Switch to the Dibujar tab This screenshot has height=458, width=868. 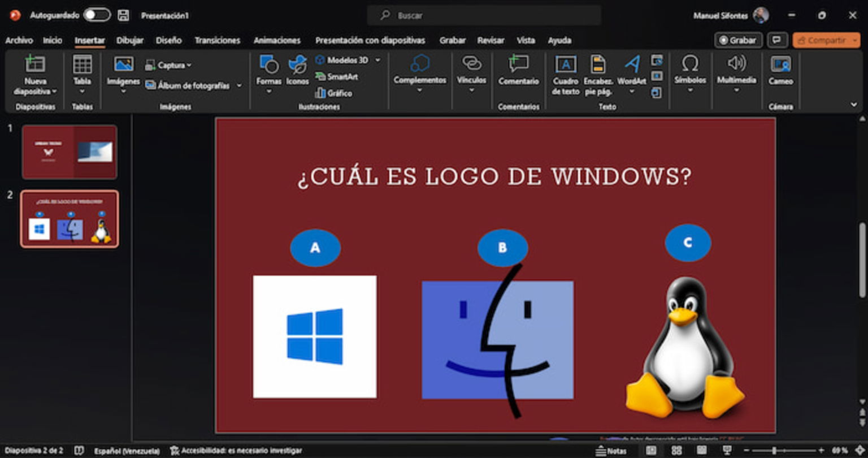click(130, 40)
